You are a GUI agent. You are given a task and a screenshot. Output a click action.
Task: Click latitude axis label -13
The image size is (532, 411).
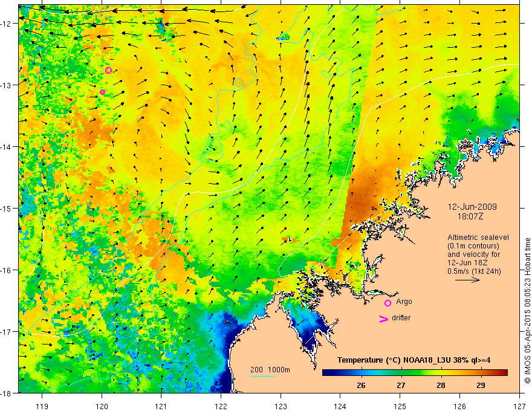(x=7, y=85)
